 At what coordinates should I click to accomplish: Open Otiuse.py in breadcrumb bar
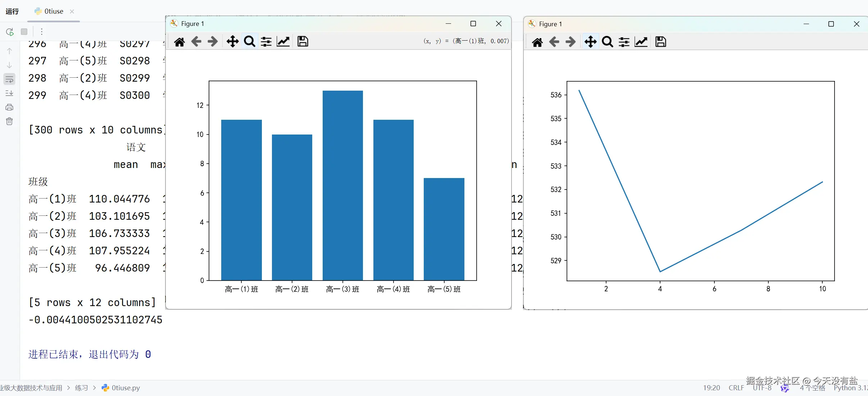[x=125, y=388]
